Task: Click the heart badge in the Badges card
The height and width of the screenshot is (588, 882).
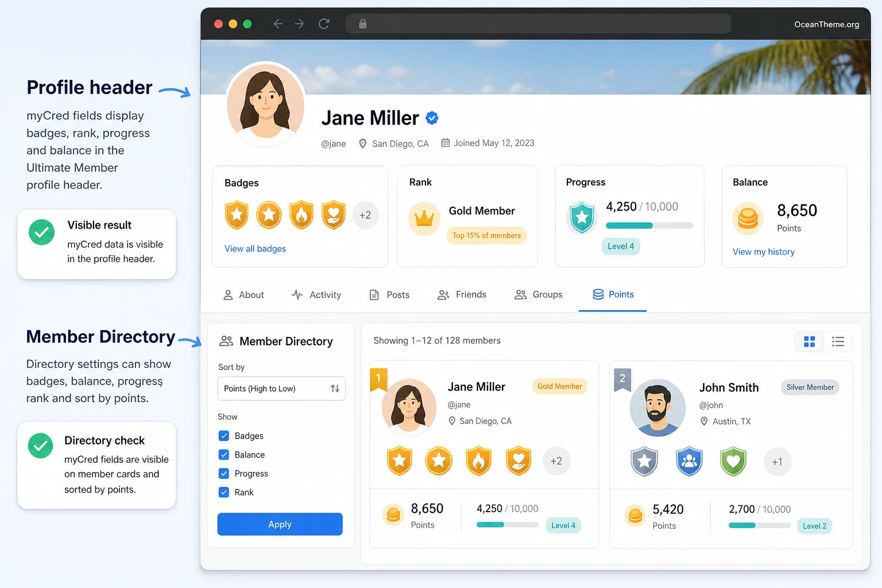Action: coord(334,215)
